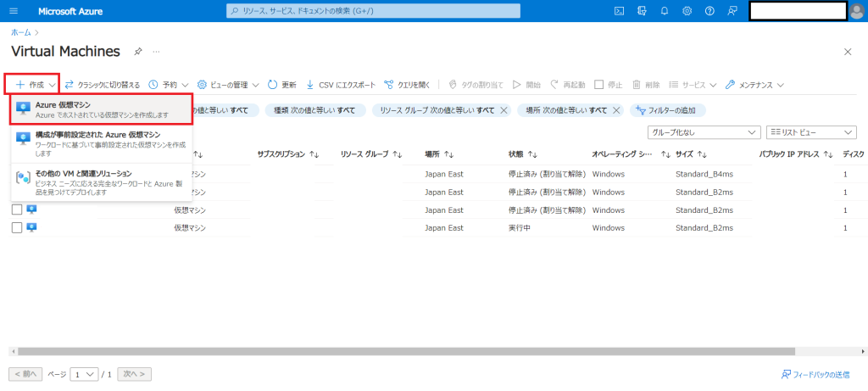Select Azure 仮想マシン menu entry
868x391 pixels.
[102, 109]
